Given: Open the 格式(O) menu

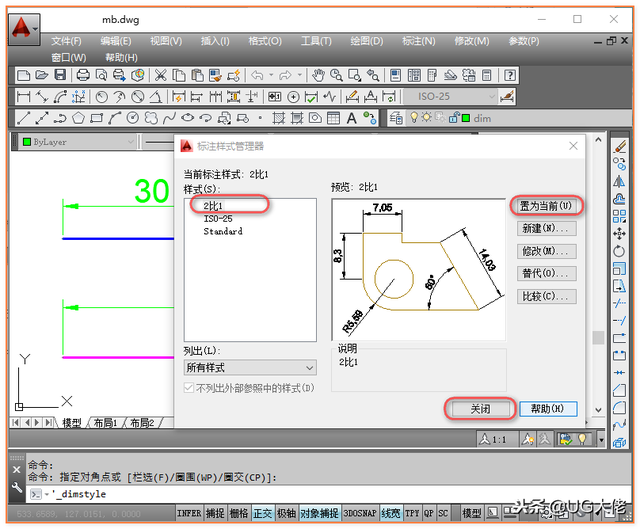Looking at the screenshot, I should click(265, 41).
